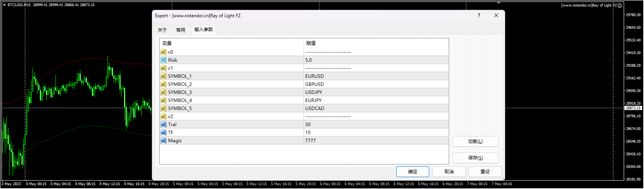Click the current price label 28873.15
This screenshot has height=189, width=644.
[633, 108]
